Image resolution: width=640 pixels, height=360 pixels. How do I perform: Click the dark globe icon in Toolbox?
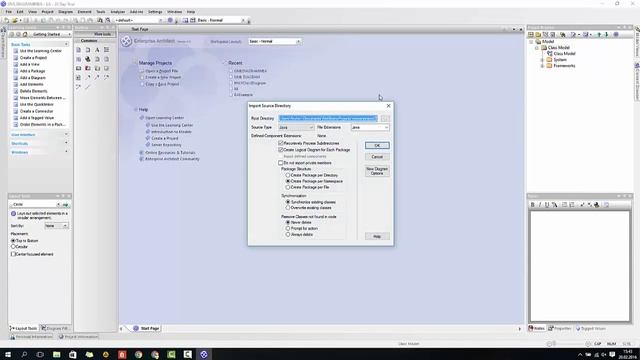point(88,59)
